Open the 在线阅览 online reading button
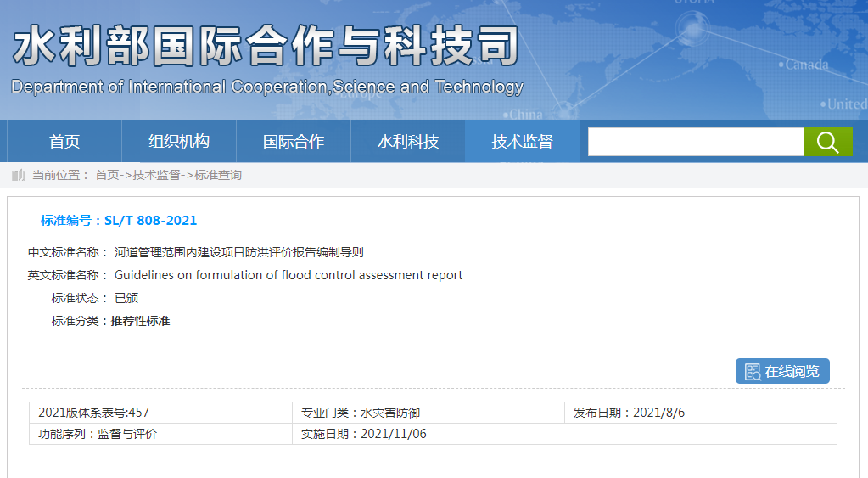This screenshot has width=868, height=478. point(782,371)
